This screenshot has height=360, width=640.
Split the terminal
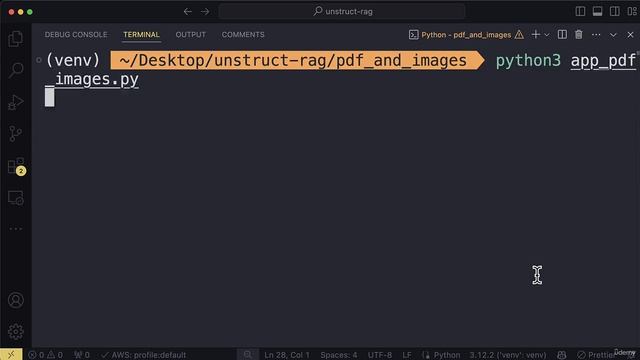click(x=562, y=35)
